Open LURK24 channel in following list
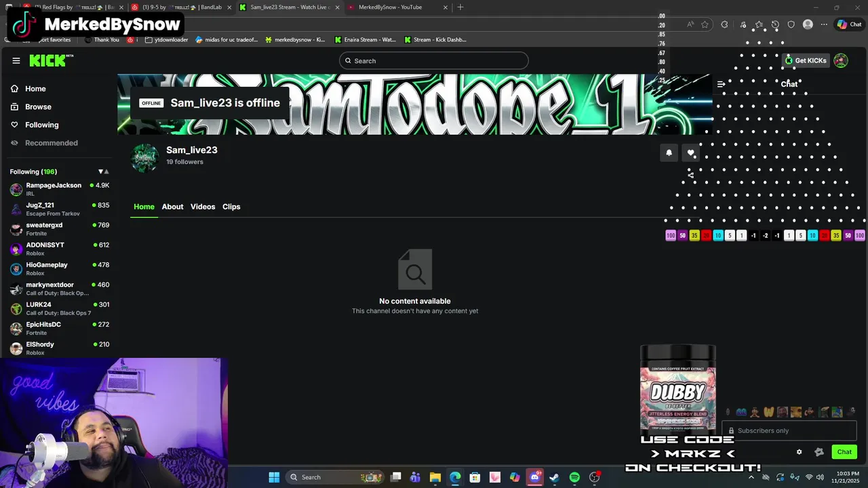The image size is (868, 488). [x=60, y=308]
